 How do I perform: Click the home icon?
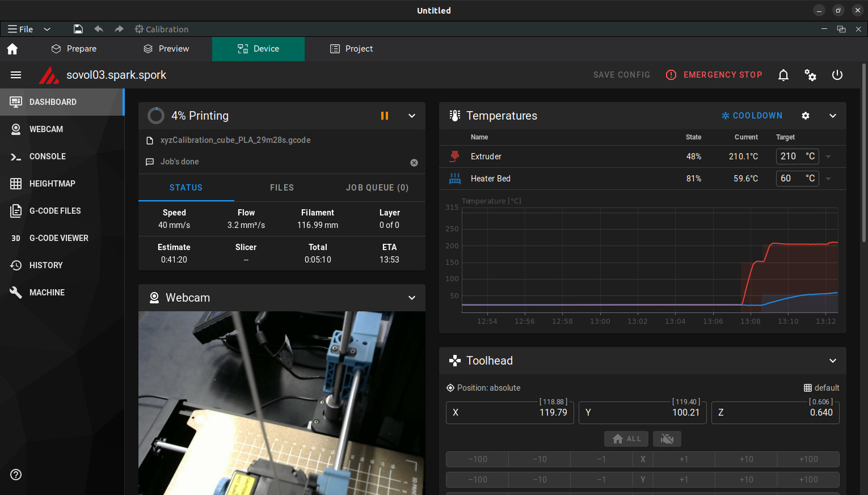(x=12, y=49)
